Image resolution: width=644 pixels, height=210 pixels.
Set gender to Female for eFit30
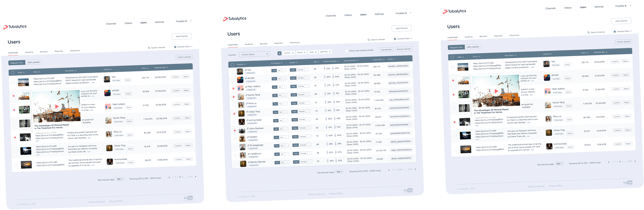[301, 78]
